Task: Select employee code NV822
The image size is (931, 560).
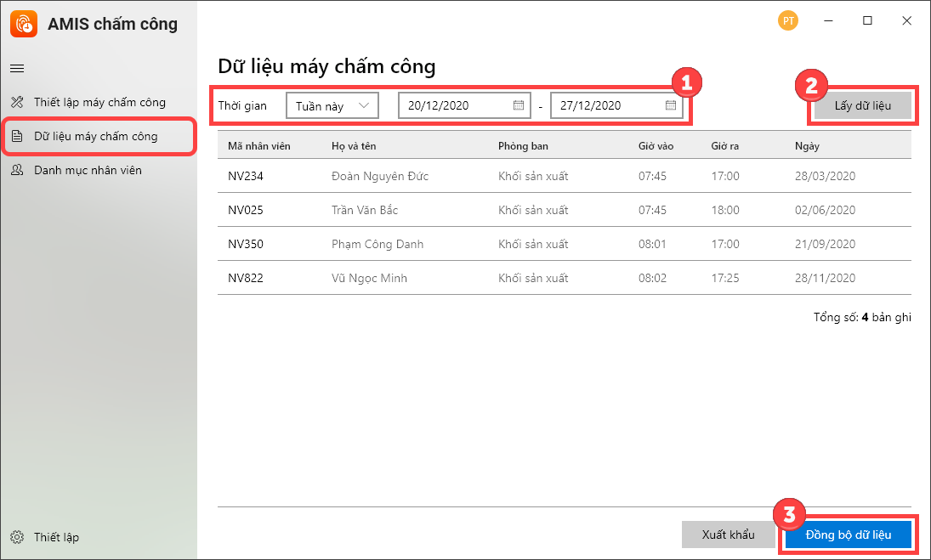Action: [x=245, y=278]
